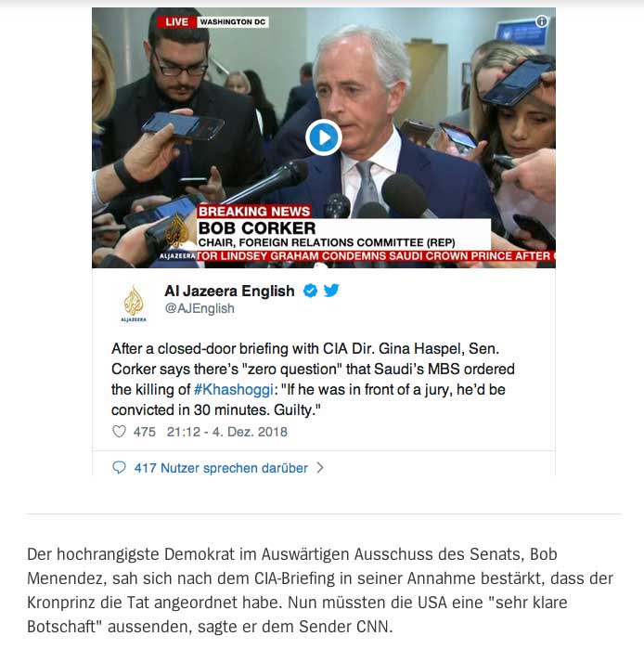Click the Al Jazeera English name

[229, 291]
